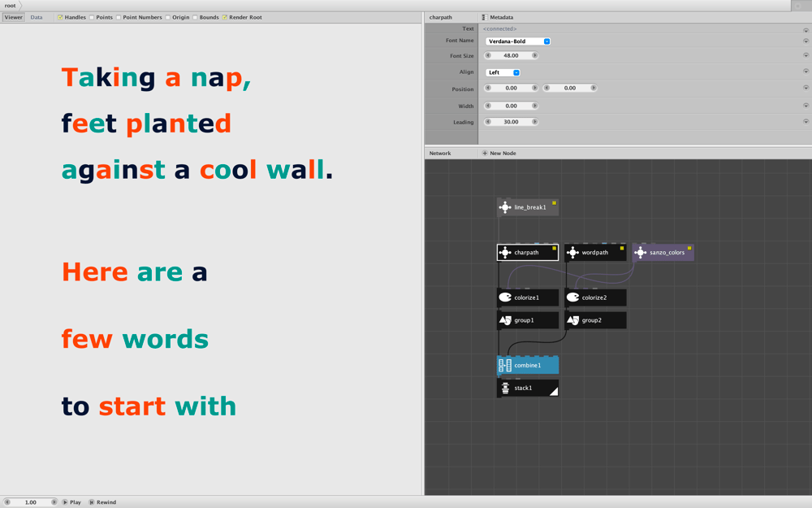Toggle the Handles checkbox
The height and width of the screenshot is (508, 812).
[60, 17]
